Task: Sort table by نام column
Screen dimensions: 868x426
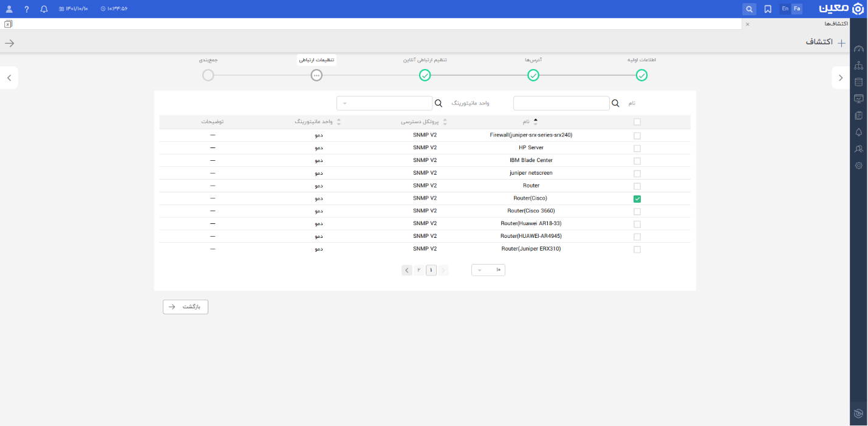Action: [531, 121]
